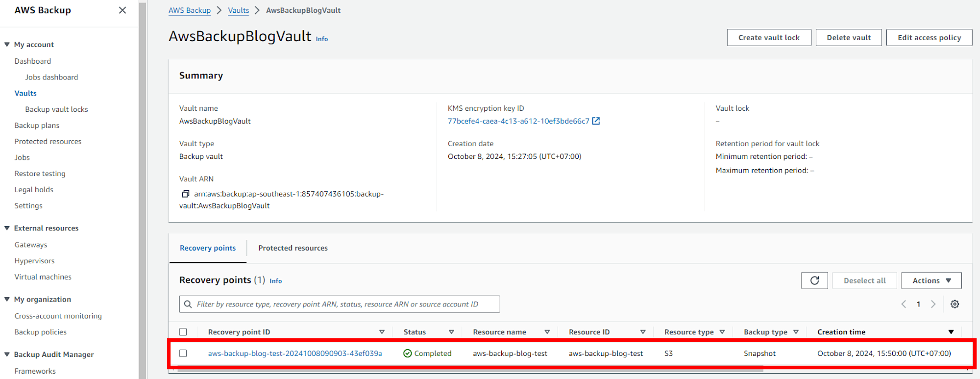980x379 pixels.
Task: Click the search magnifier icon in filter box
Action: click(188, 304)
